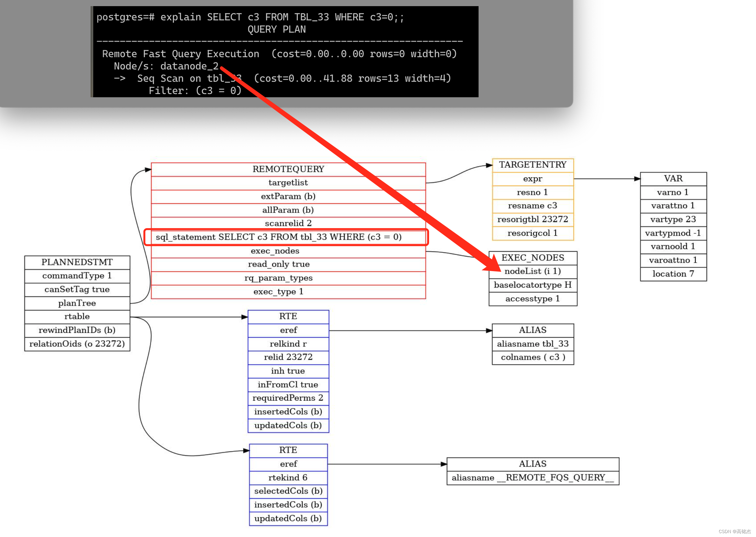Click the 'exec_type 1' row
This screenshot has height=537, width=756.
(x=288, y=292)
